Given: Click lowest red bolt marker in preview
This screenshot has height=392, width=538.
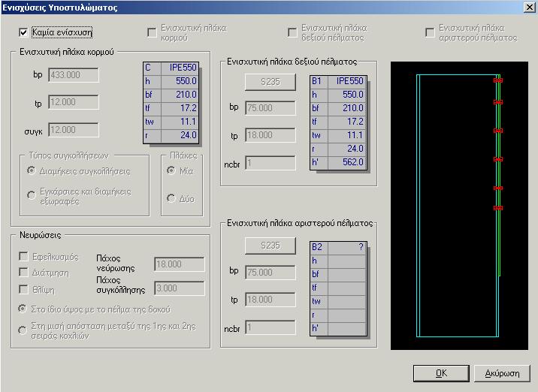Looking at the screenshot, I should click(x=498, y=208).
